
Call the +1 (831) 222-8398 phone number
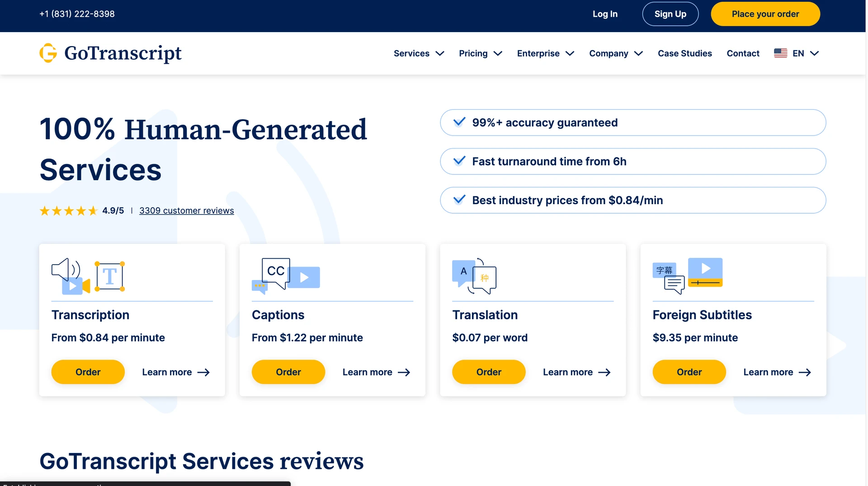[77, 14]
